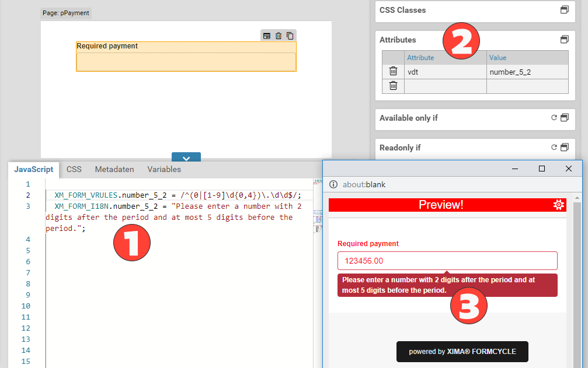Viewport: 588px width, 368px height.
Task: Click the Required payment input in the preview
Action: pos(447,261)
